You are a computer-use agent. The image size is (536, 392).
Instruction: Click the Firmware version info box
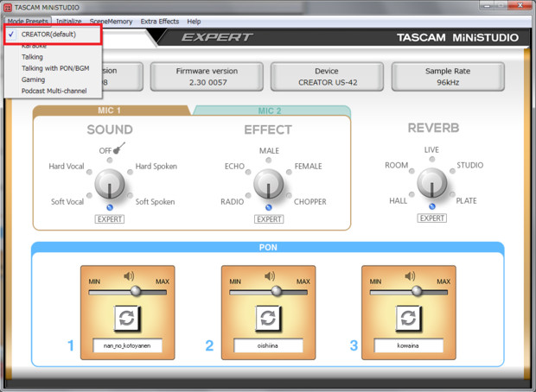pos(207,77)
